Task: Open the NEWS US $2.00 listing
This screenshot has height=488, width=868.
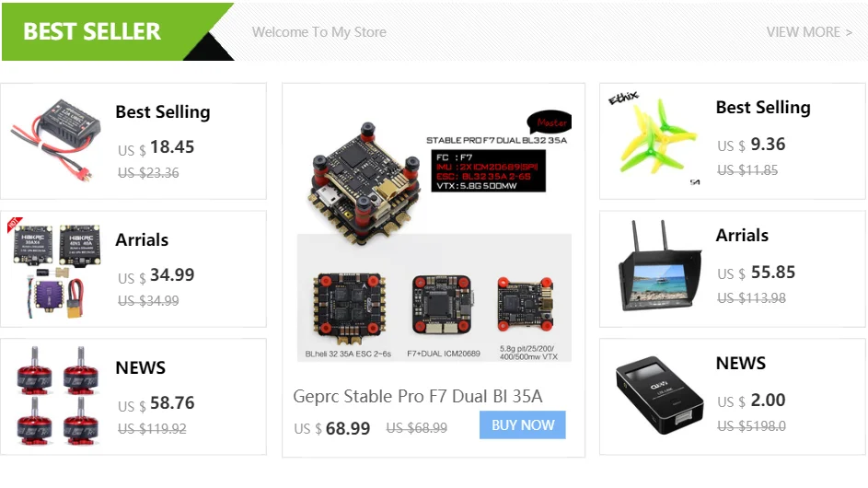Action: [x=733, y=397]
